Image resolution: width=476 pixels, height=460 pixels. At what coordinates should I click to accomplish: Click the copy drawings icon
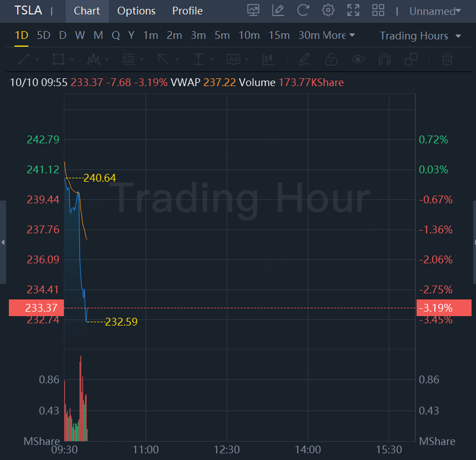pyautogui.click(x=412, y=59)
